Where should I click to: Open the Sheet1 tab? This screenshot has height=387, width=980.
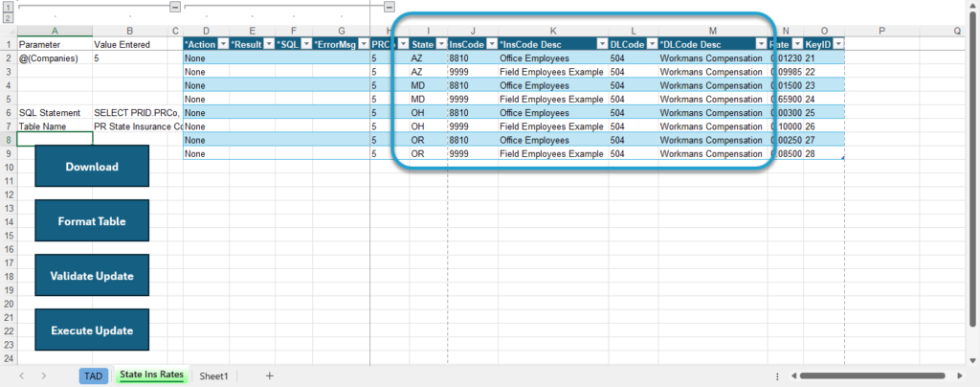click(x=213, y=376)
